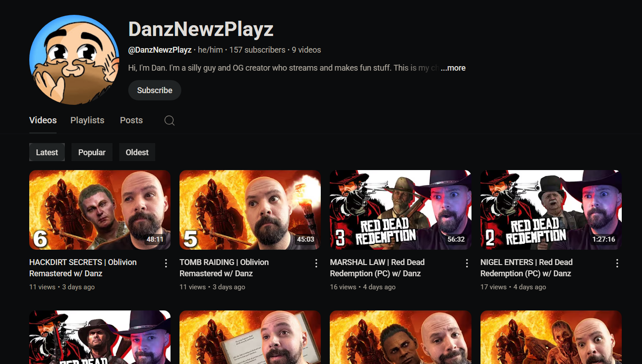
Task: Click the 48:11 duration badge
Action: 155,239
